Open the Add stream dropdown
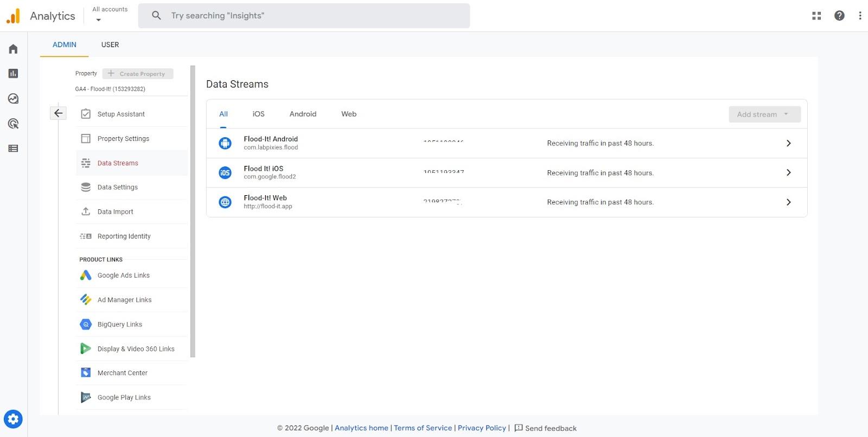 click(x=764, y=114)
